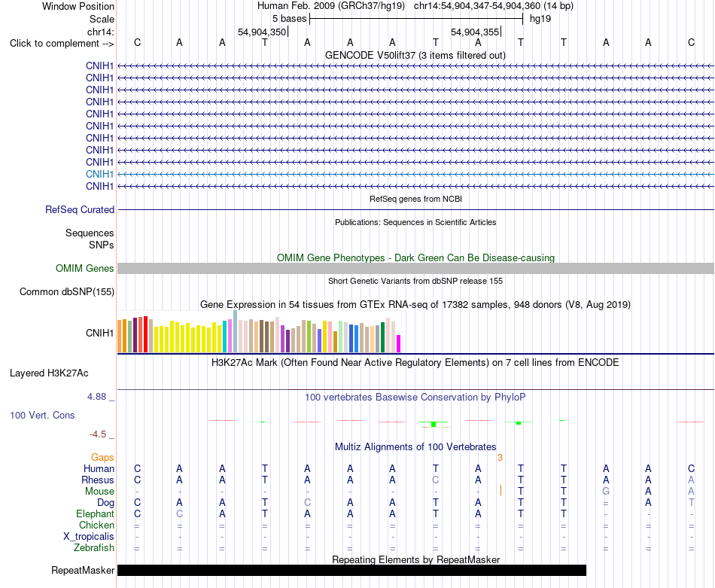Screen dimensions: 715x588
Task: Select the Rhesus alignment row label
Action: 98,480
